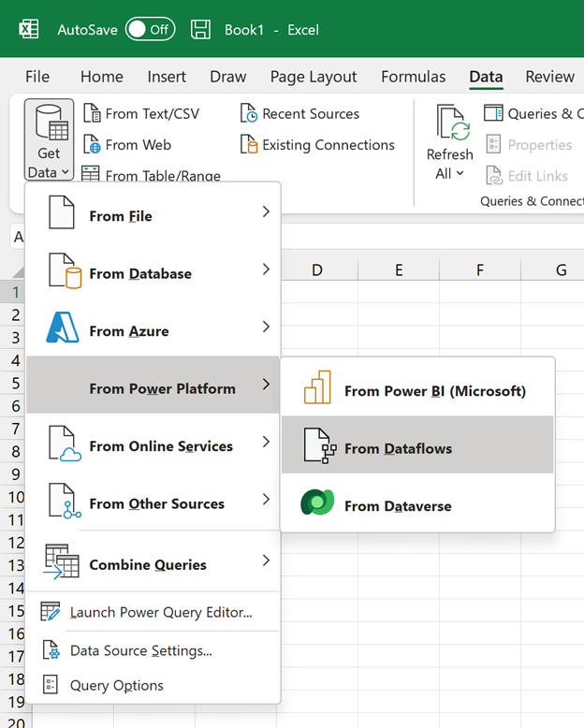584x728 pixels.
Task: Click the Launch Power Query Editor icon
Action: pos(51,611)
